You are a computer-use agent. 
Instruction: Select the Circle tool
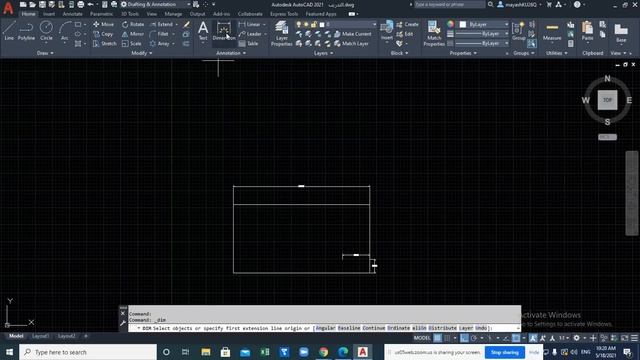tap(46, 31)
